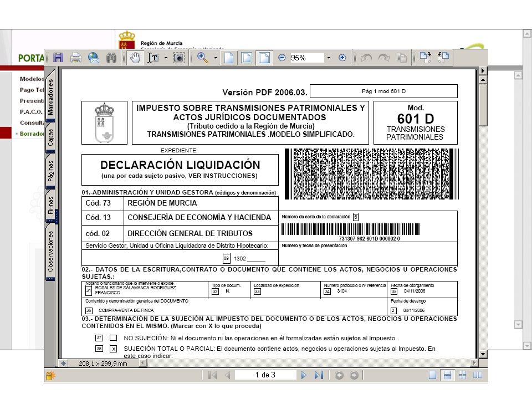
Task: Check the NO SUJECIÓN box 37
Action: click(x=113, y=338)
